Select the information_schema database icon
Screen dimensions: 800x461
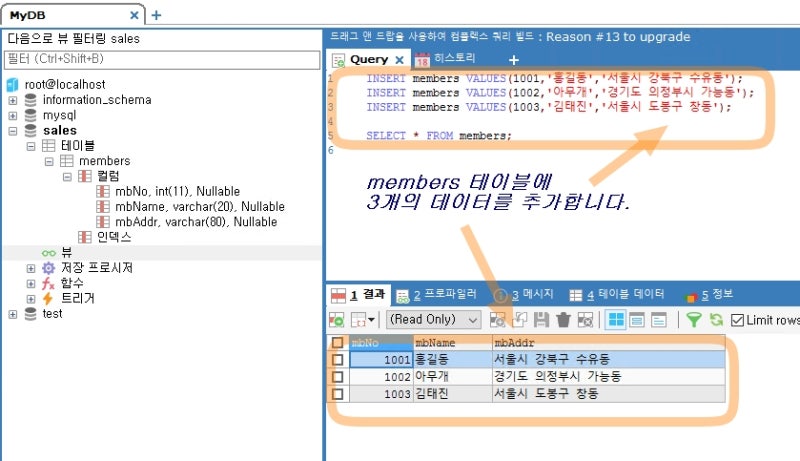click(31, 100)
